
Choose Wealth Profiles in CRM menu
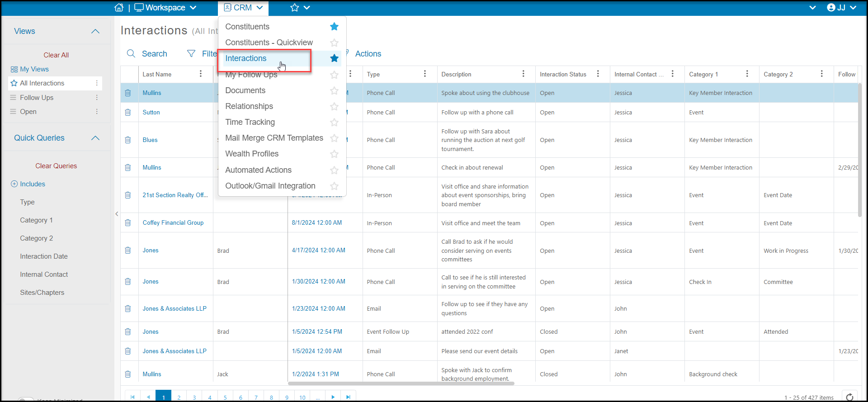pos(252,154)
